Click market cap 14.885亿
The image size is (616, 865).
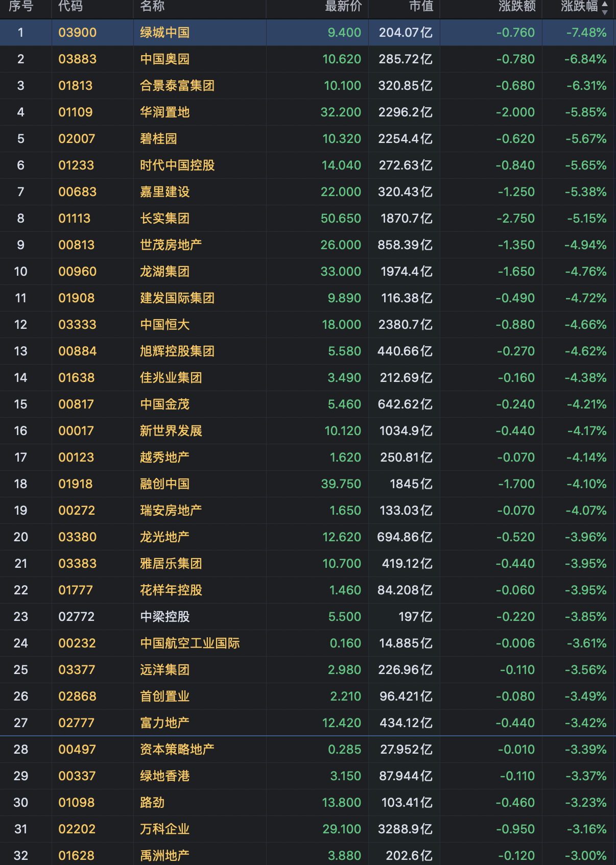pos(406,643)
